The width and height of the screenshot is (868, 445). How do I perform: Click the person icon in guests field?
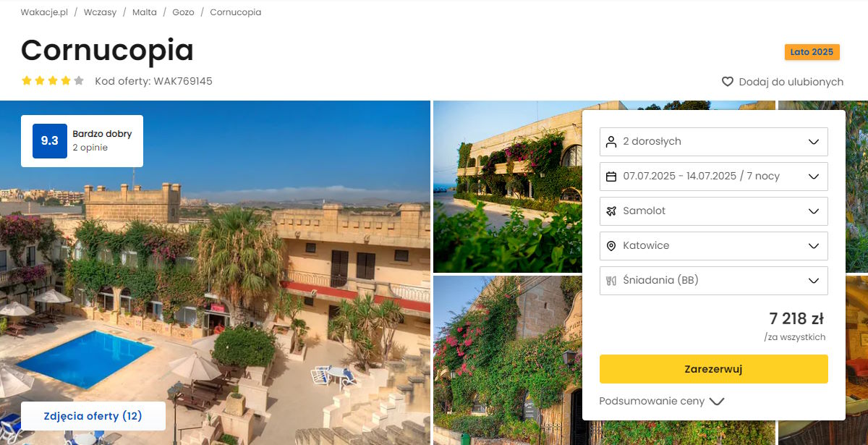[x=611, y=141]
